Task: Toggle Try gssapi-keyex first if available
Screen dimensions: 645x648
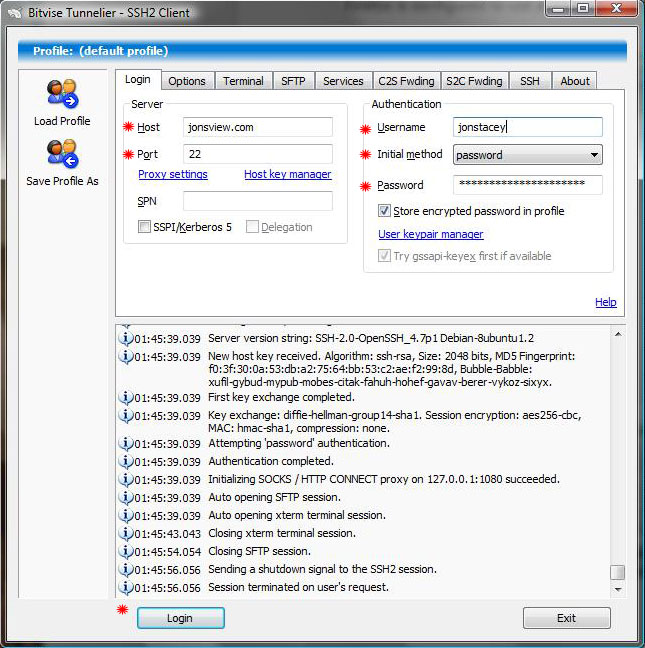Action: click(x=384, y=255)
